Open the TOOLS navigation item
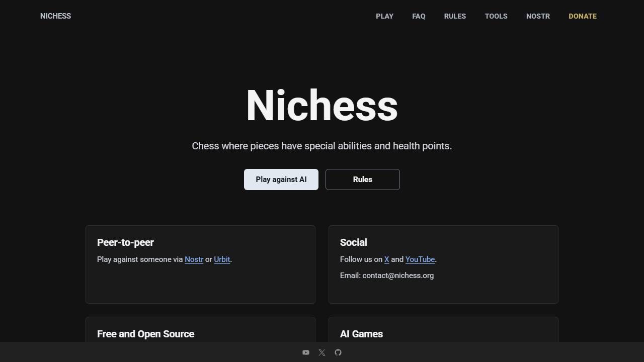Screen dimensions: 644x362 pos(496,16)
